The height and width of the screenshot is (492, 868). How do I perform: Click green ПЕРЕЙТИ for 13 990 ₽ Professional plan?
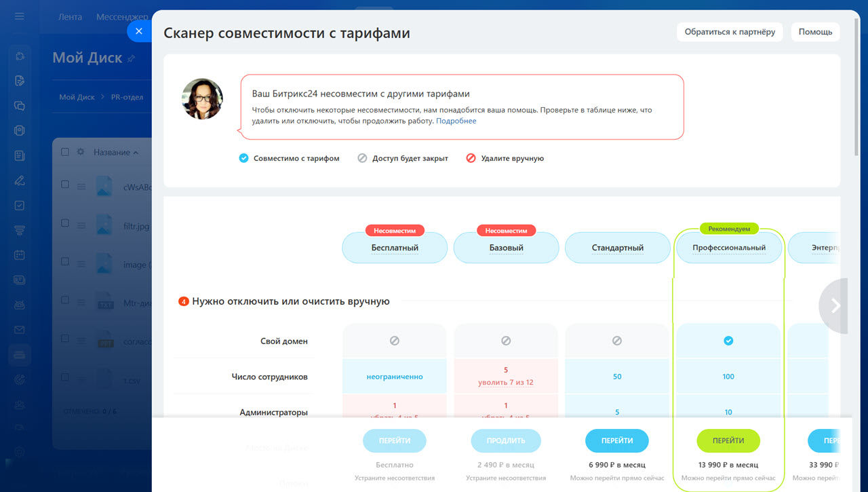pyautogui.click(x=728, y=440)
